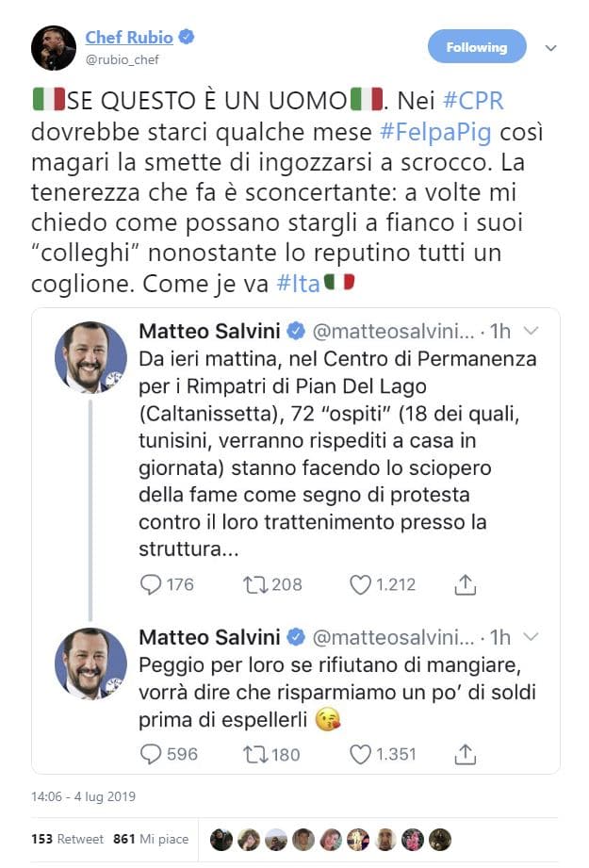589x868 pixels.
Task: Retweet the second quoted tweet showing 180
Action: 254,753
